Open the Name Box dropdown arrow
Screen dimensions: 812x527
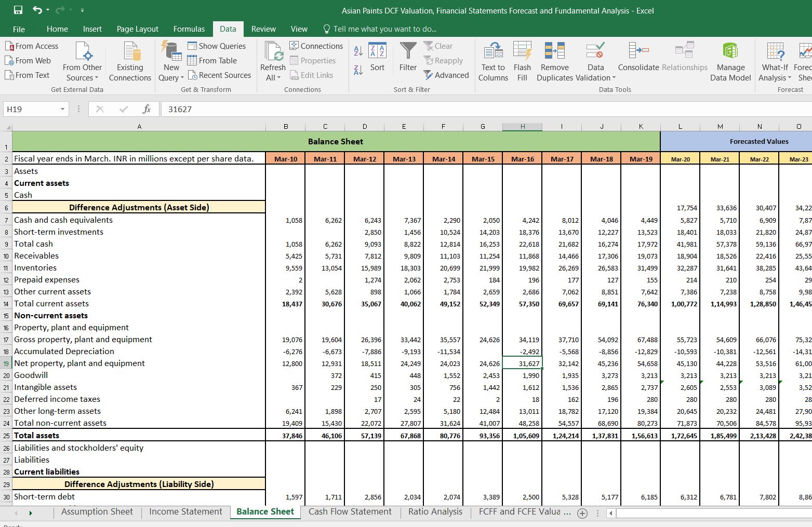62,109
